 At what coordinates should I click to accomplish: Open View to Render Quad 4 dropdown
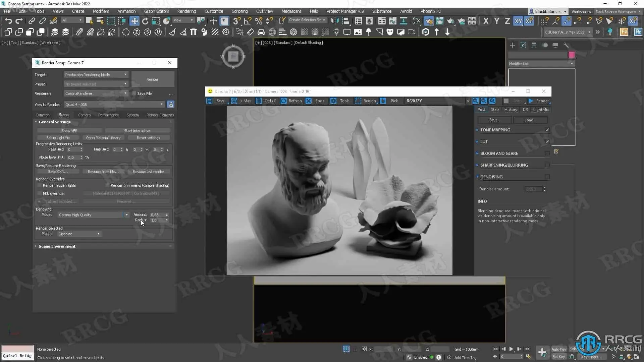pyautogui.click(x=114, y=105)
